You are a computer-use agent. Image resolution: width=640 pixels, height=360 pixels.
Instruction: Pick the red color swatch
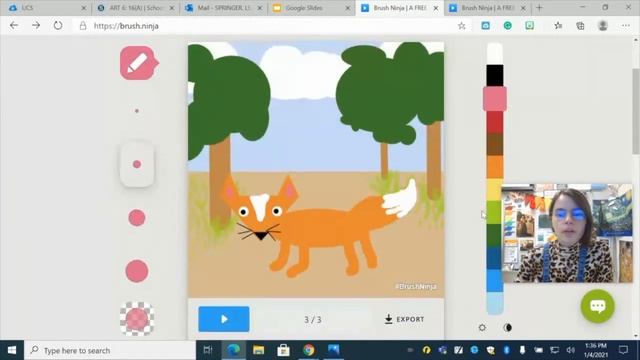[x=495, y=122]
